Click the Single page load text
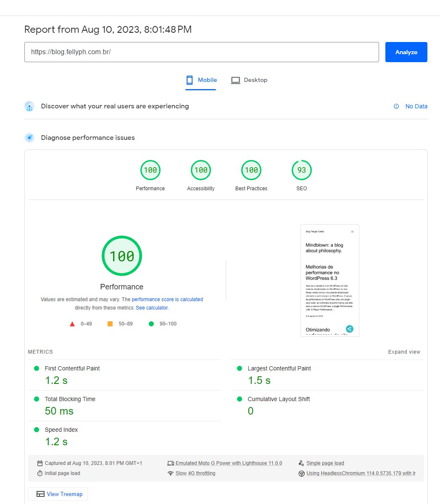The image size is (440, 504). tap(325, 463)
